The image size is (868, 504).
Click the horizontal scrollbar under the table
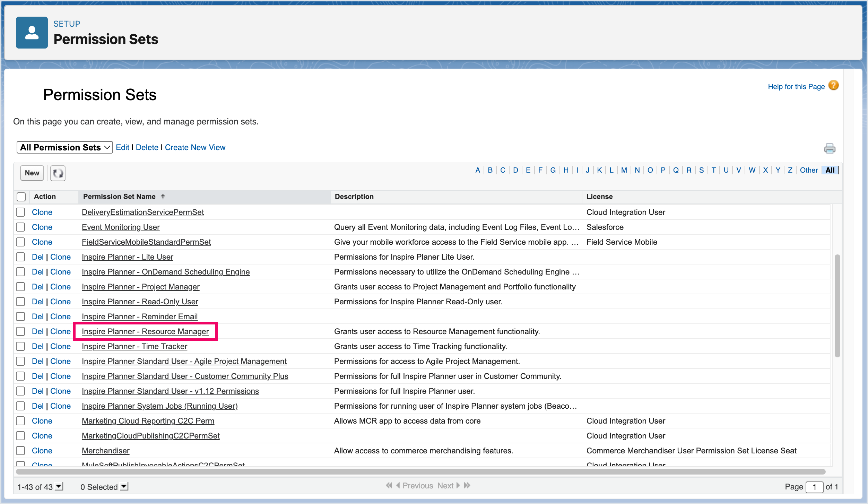[x=420, y=472]
